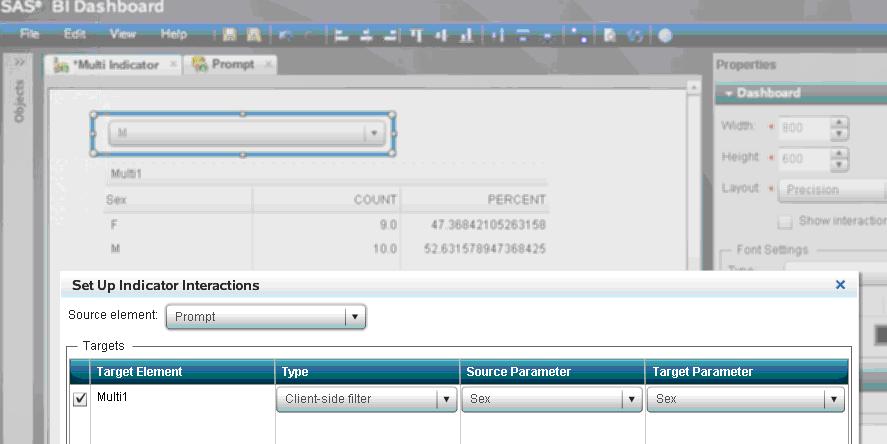Open the Target Parameter Sex dropdown
Image resolution: width=887 pixels, height=444 pixels.
746,399
